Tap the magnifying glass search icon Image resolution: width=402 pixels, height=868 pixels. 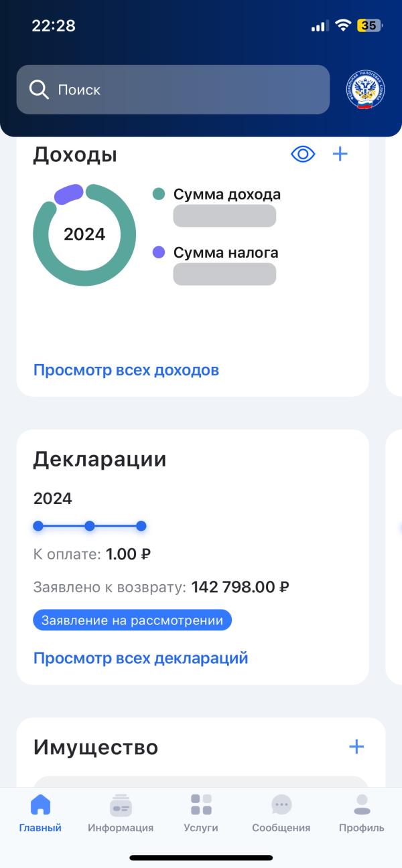[x=40, y=90]
